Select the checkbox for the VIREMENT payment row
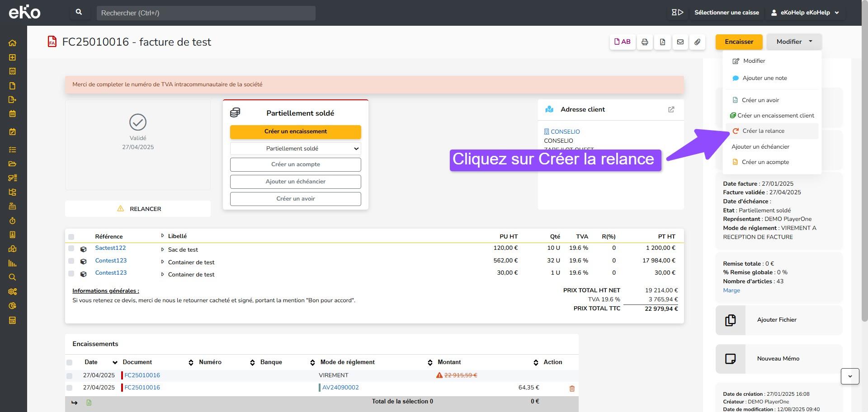 pyautogui.click(x=69, y=376)
